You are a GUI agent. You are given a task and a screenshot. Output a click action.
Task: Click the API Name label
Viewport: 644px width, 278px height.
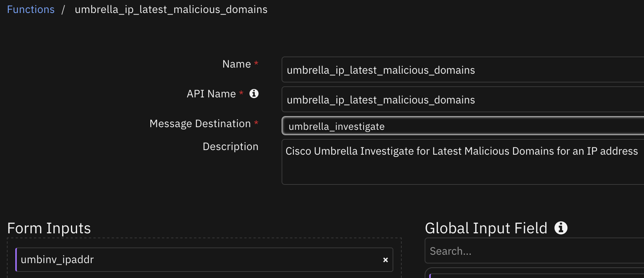211,94
